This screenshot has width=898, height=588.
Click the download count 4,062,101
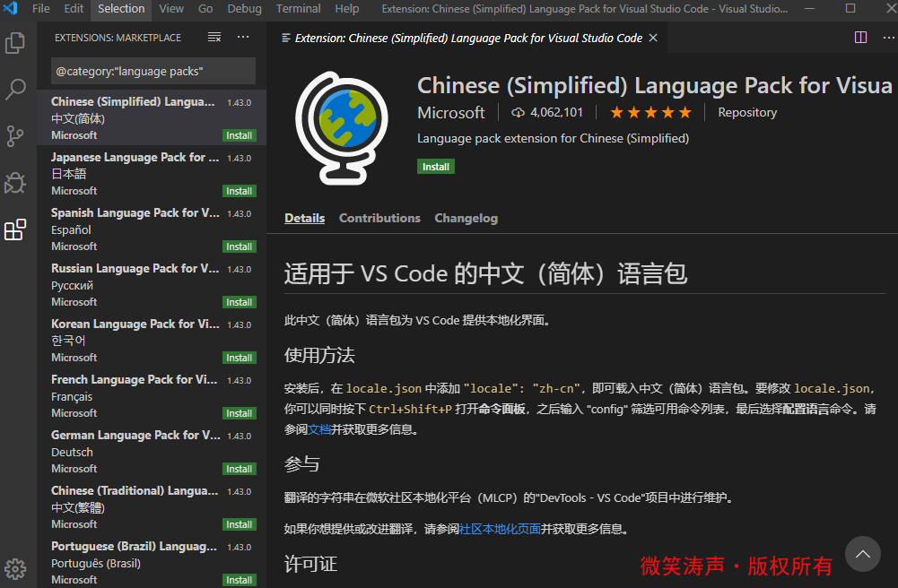pyautogui.click(x=547, y=113)
